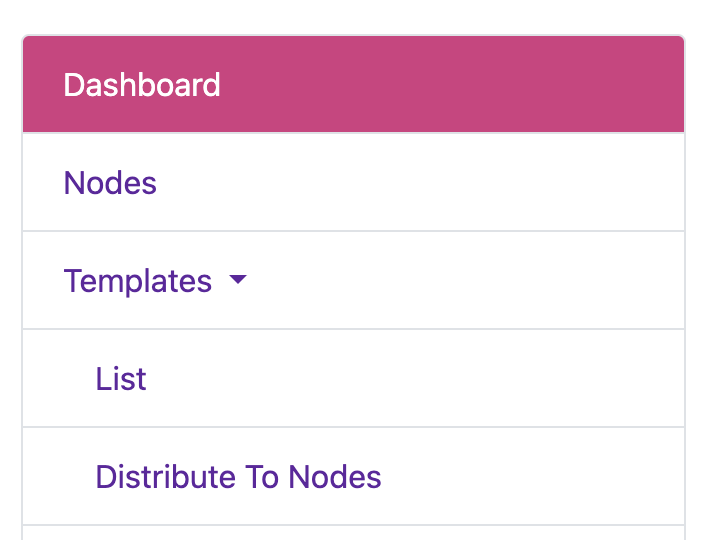
Task: Open the Dashboard page
Action: pos(142,85)
